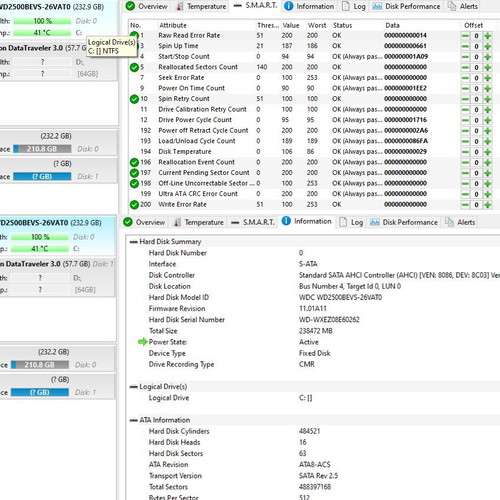Click 210.8 GB space bar beside SMART table
The width and height of the screenshot is (500, 500).
click(42, 149)
